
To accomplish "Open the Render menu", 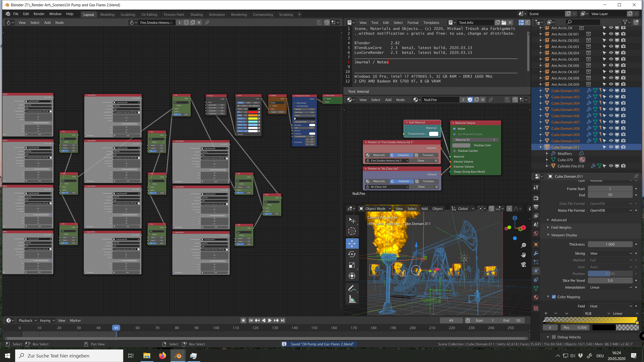I will click(39, 14).
